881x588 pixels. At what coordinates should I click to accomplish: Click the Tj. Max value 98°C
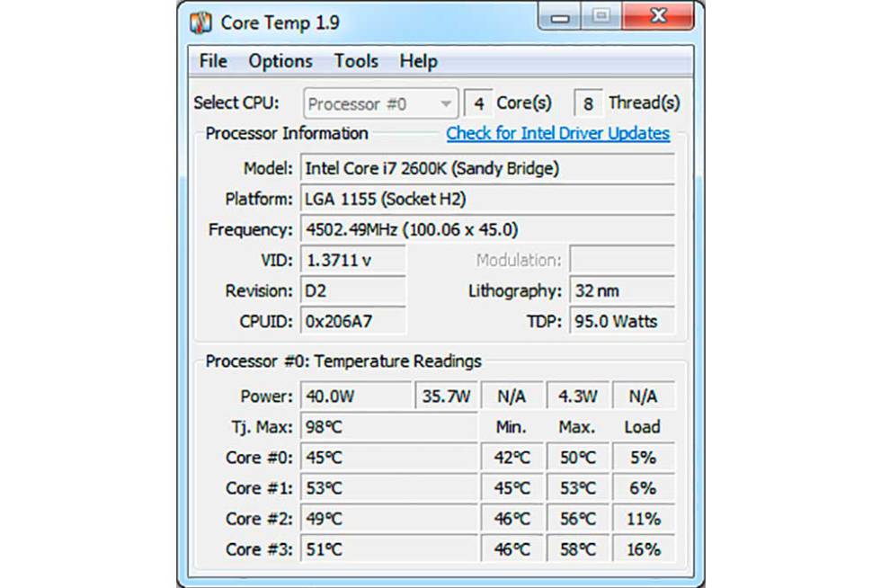click(388, 427)
